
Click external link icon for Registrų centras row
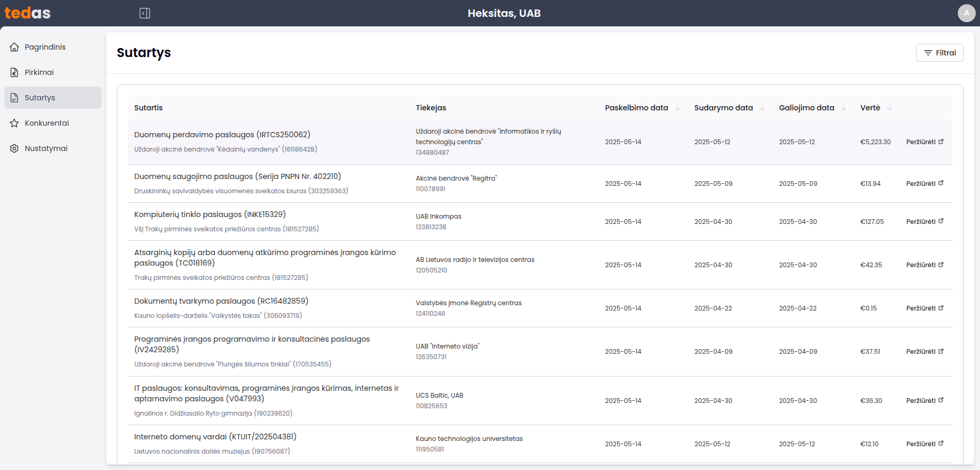coord(941,308)
